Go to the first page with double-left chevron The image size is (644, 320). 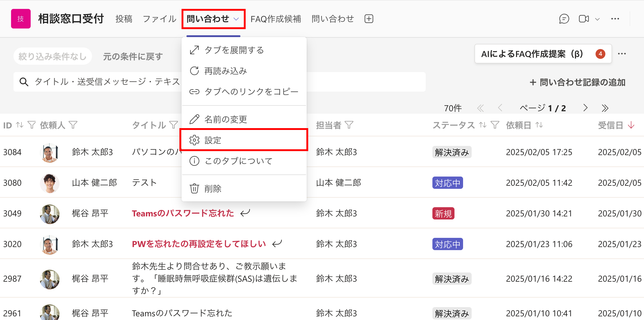pyautogui.click(x=480, y=108)
